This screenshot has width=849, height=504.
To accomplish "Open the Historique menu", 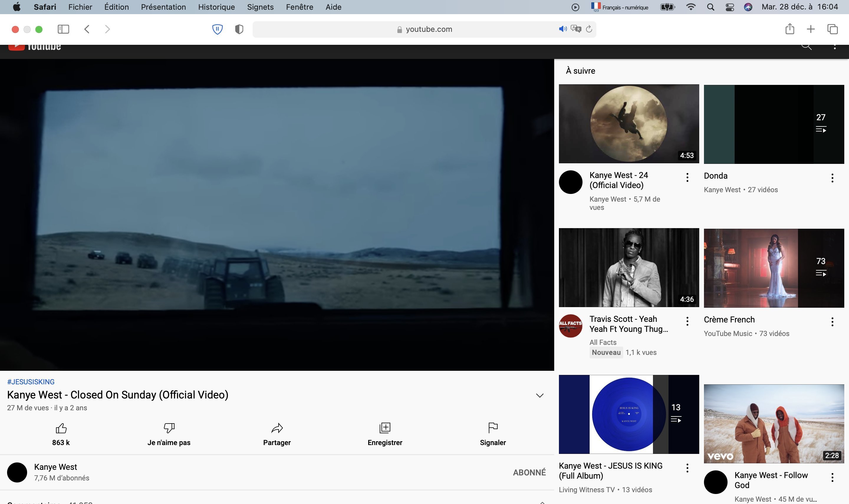I will tap(216, 7).
